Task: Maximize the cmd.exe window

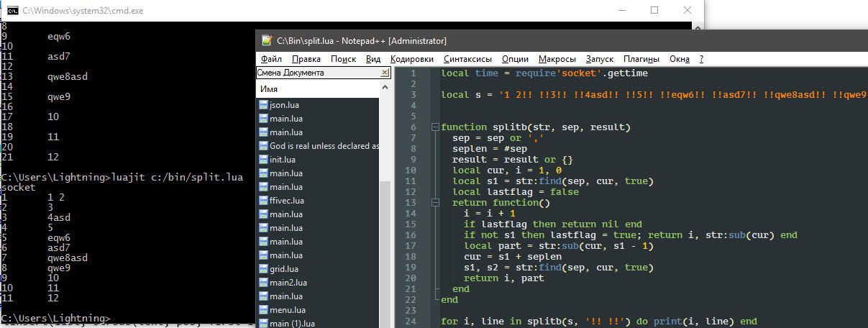Action: click(654, 10)
